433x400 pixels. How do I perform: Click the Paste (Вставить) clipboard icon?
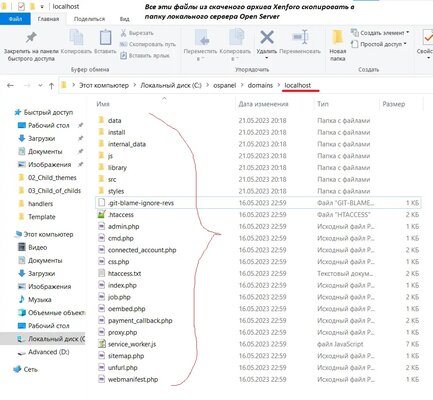105,37
